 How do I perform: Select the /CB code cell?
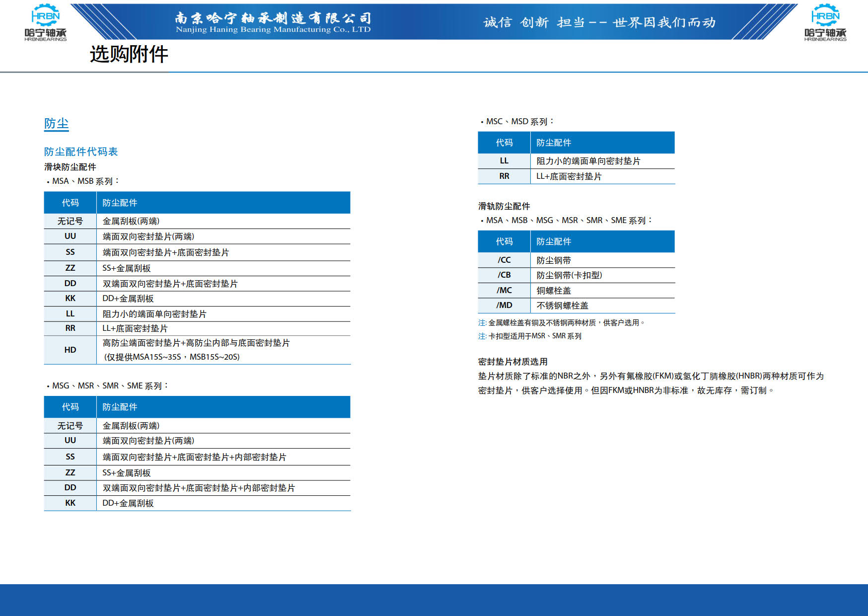[504, 275]
